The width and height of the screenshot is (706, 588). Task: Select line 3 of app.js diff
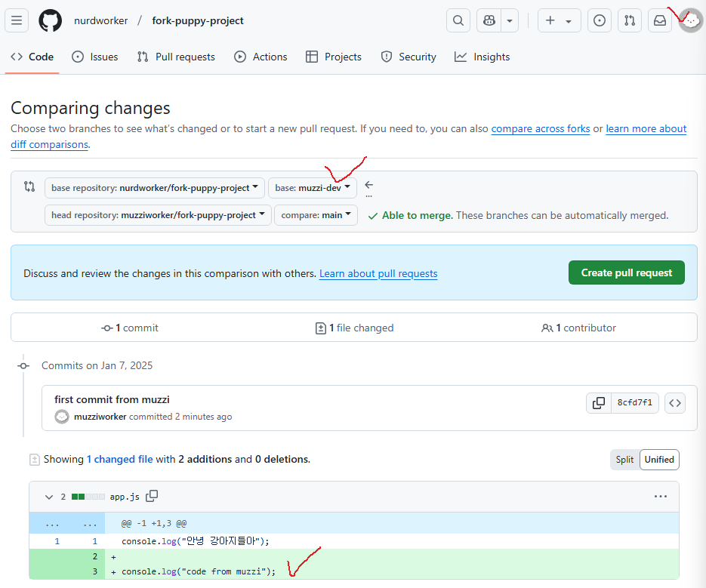click(95, 572)
